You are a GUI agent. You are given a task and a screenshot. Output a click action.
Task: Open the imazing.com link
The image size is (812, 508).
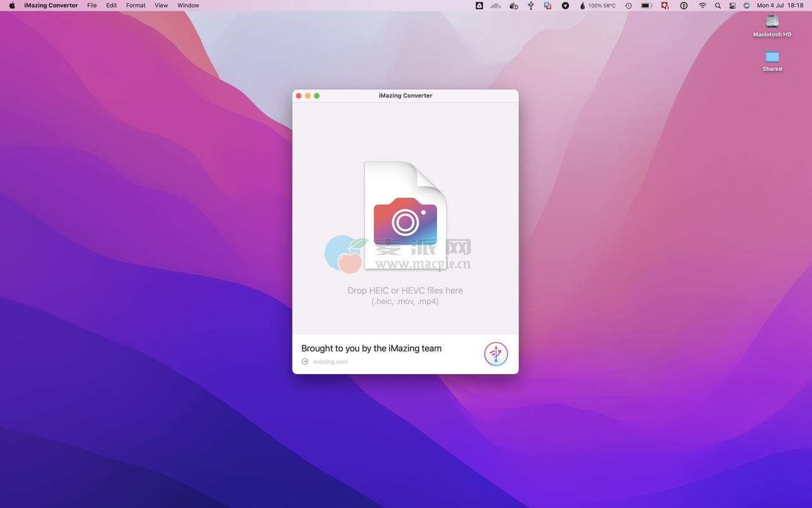coord(330,362)
